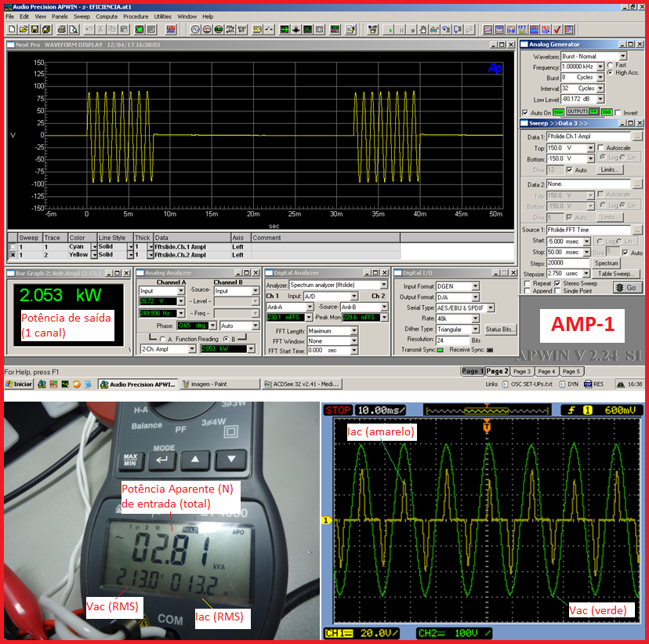Click the Open file folder icon

coord(23,30)
